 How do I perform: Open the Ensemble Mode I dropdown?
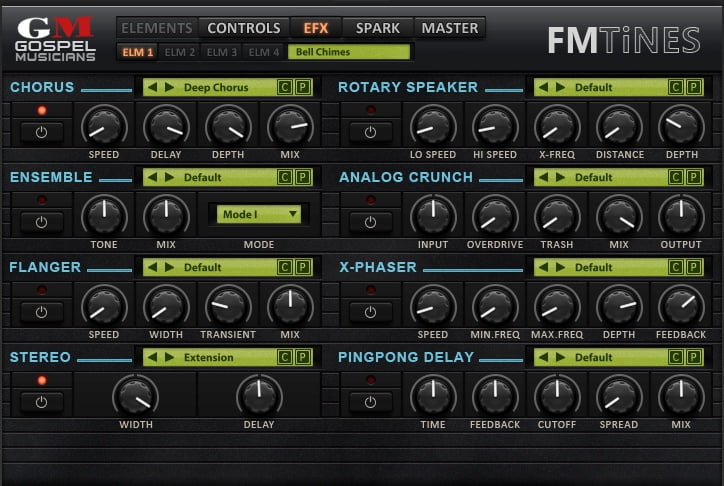259,214
